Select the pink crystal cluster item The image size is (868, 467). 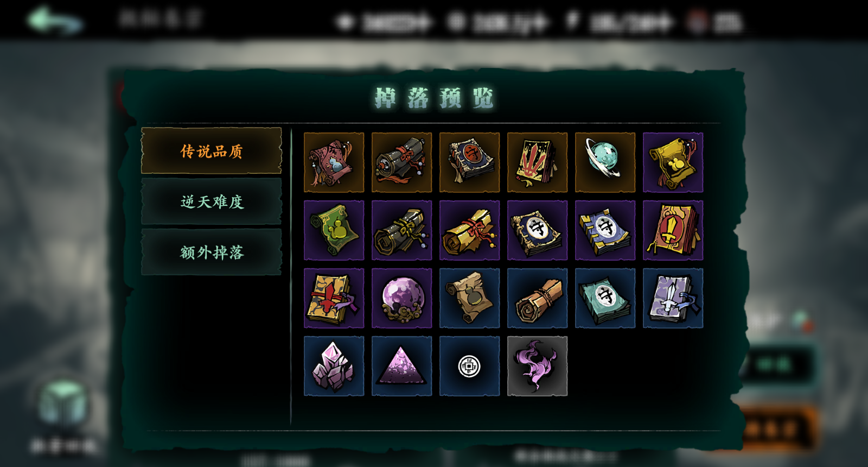tap(334, 366)
